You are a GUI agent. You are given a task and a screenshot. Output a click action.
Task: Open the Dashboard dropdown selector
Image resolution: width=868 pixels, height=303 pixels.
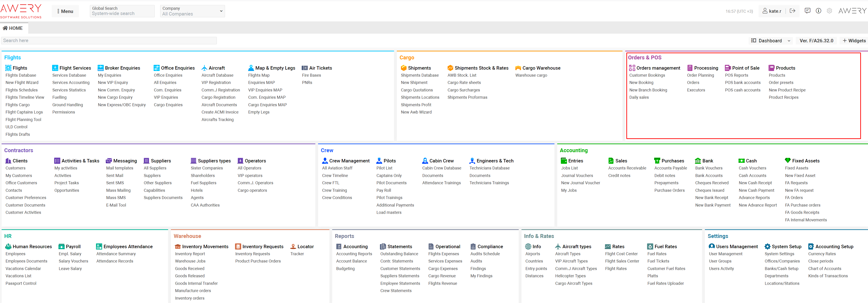[771, 40]
